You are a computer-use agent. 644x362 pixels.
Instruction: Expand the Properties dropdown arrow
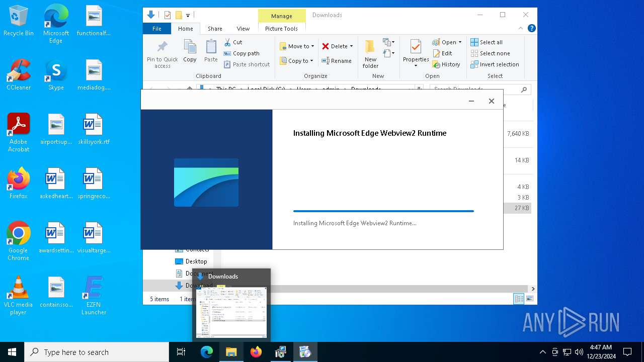click(416, 66)
